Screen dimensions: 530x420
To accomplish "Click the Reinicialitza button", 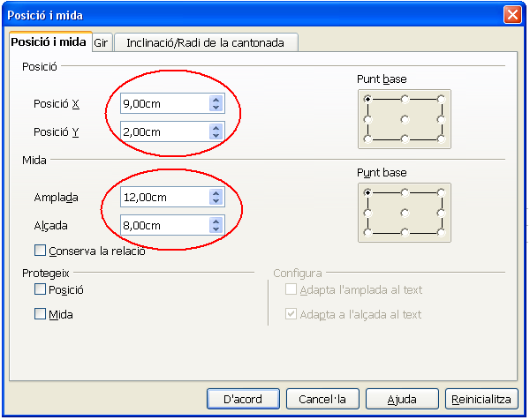I will (481, 399).
